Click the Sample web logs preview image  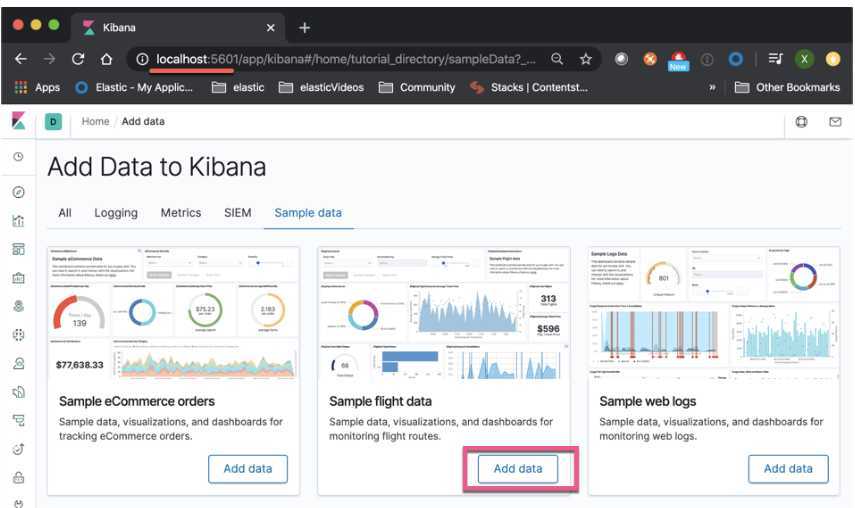714,314
